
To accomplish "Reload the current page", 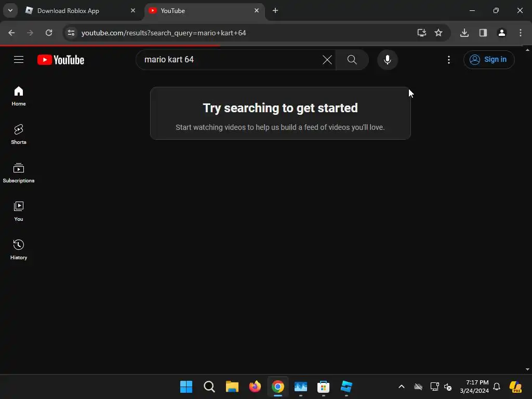I will pyautogui.click(x=49, y=33).
